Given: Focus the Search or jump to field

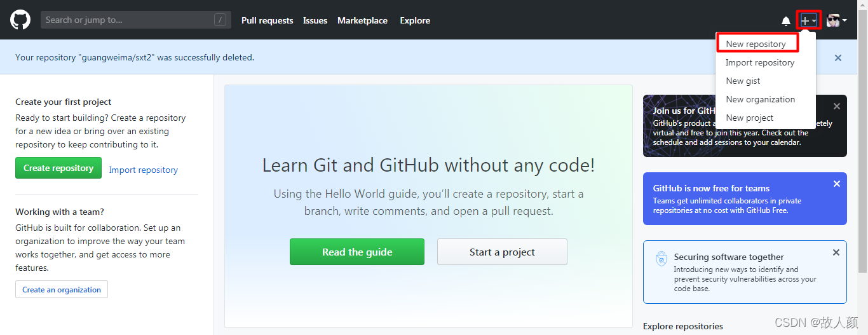Looking at the screenshot, I should tap(136, 20).
